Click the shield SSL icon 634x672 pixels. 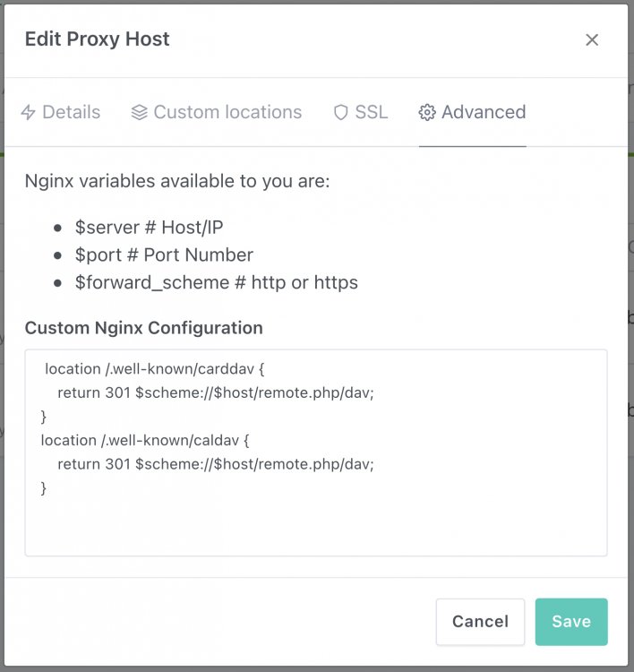tap(341, 112)
